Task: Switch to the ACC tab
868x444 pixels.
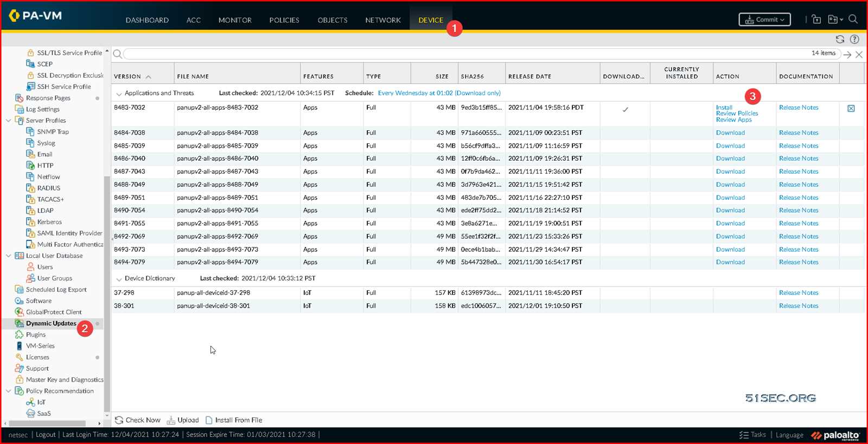Action: point(194,20)
